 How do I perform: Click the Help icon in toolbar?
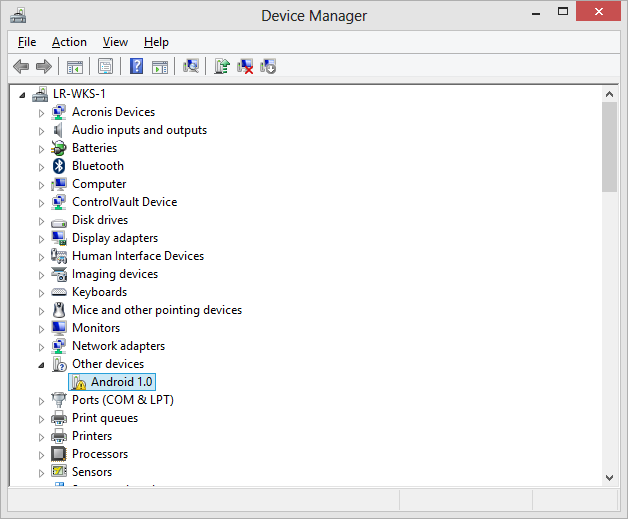137,66
